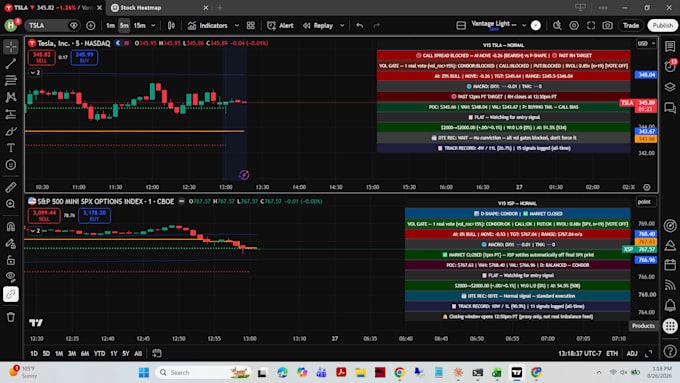Image resolution: width=680 pixels, height=383 pixels.
Task: Open the Trade panel
Action: click(x=631, y=26)
